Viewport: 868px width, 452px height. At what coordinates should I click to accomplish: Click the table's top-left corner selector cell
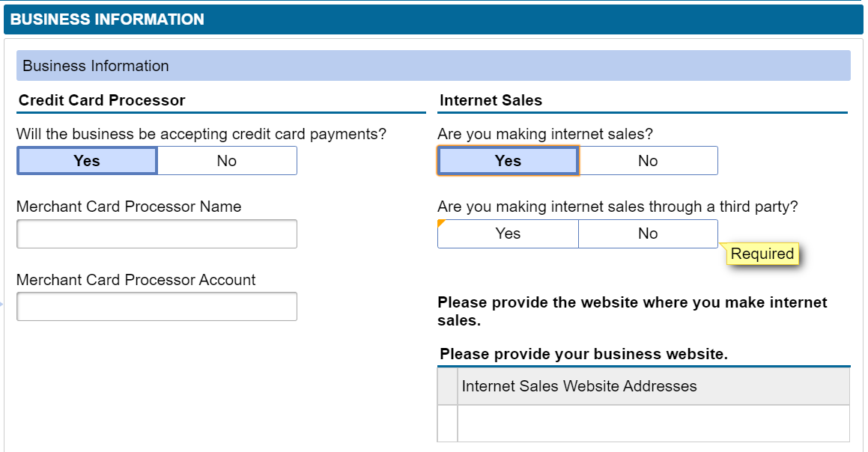click(x=447, y=386)
